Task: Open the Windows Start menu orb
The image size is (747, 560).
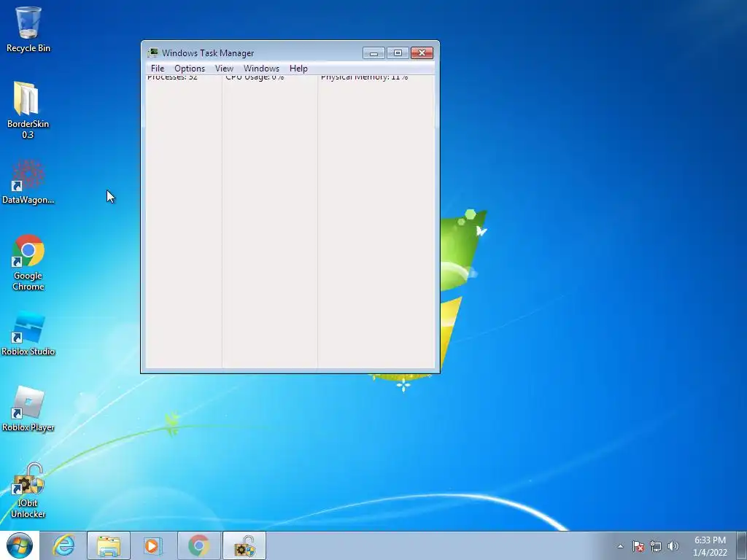Action: tap(20, 545)
